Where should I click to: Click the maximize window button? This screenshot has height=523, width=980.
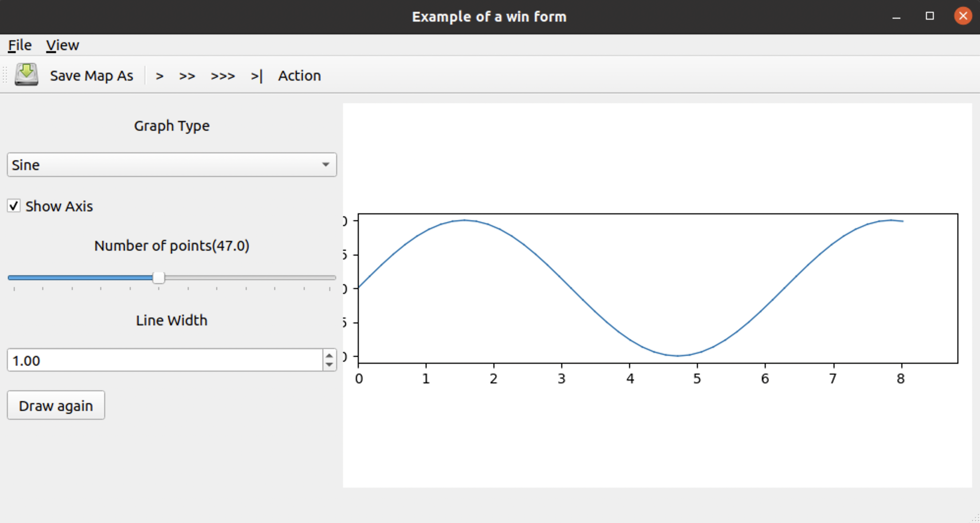coord(929,16)
